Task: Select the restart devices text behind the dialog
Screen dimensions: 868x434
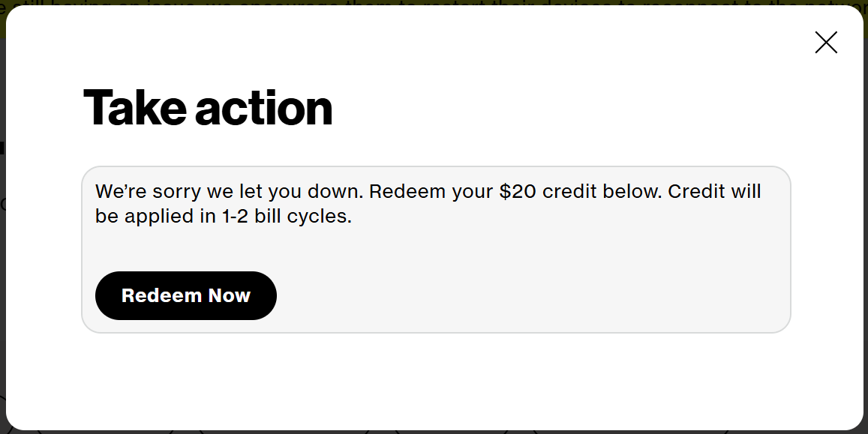Action: 375,6
